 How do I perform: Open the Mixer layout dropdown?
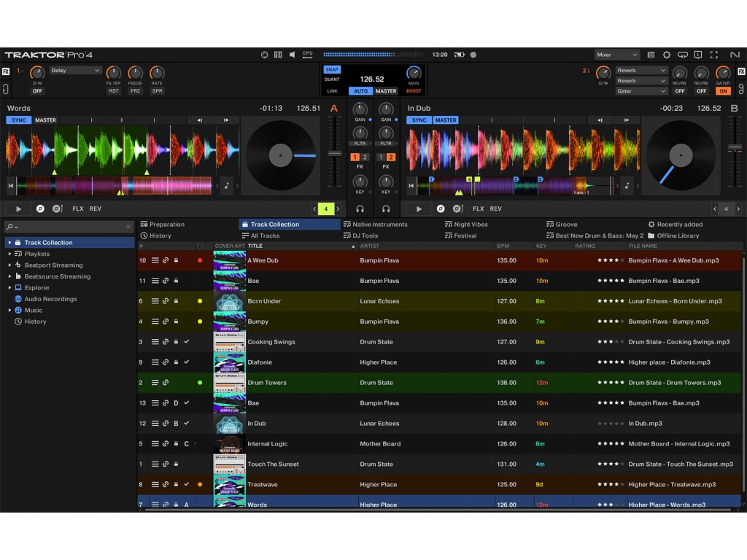(616, 55)
